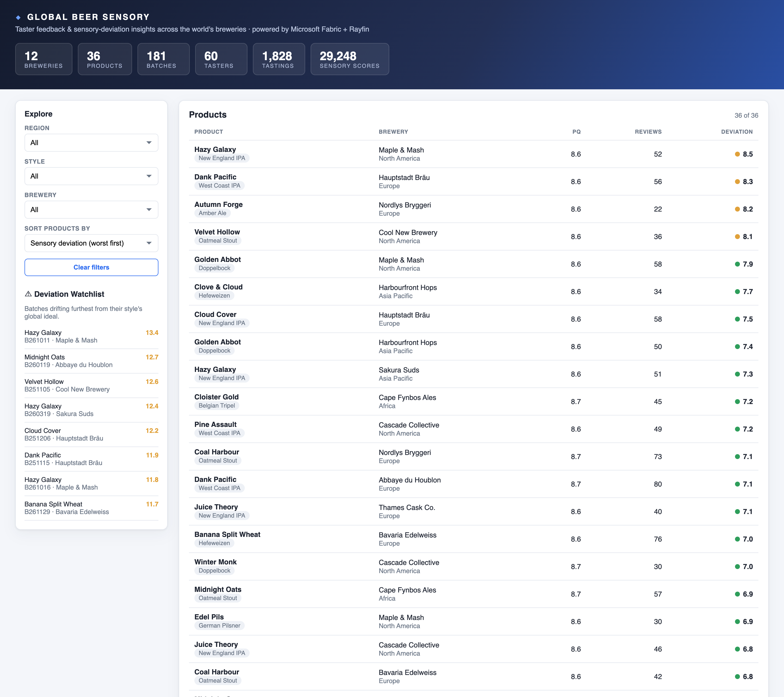
Task: Click the 80 reviews value for Dank Pacific
Action: (658, 484)
